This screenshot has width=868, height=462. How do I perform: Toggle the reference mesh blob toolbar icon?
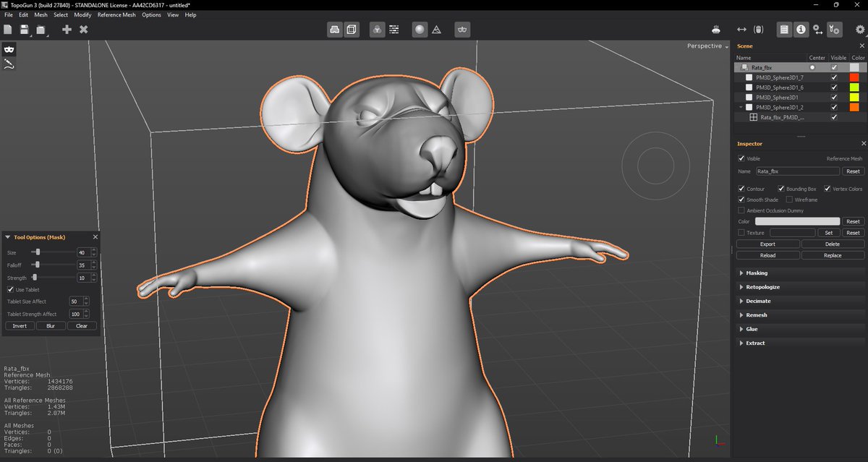pyautogui.click(x=335, y=30)
